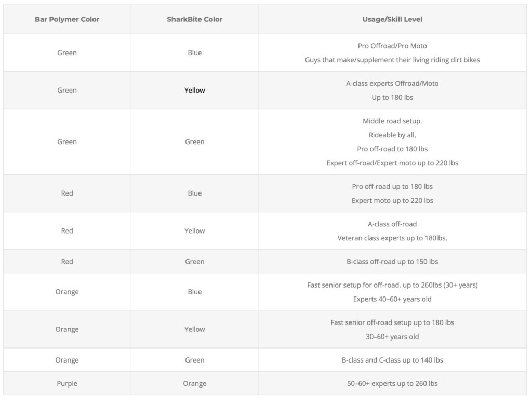Click the Guys that make/supplement their living line

point(392,60)
